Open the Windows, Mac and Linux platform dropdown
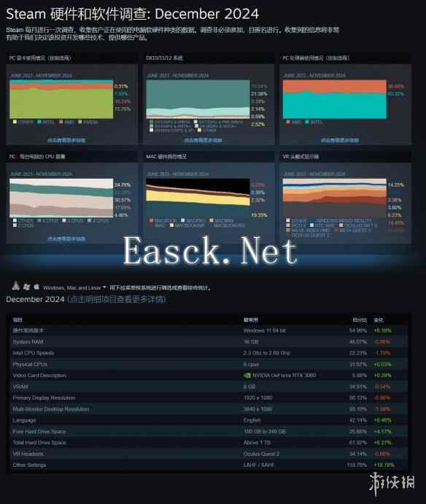This screenshot has height=504, width=426. pos(74,287)
